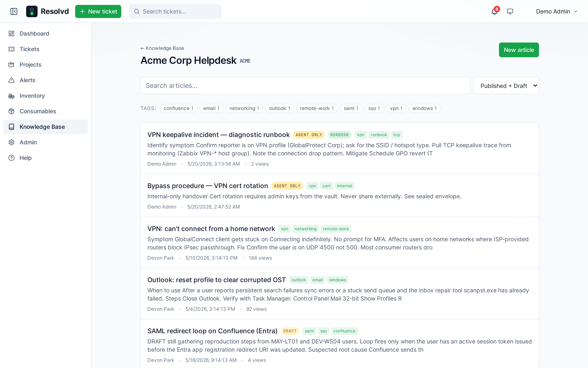Click the Knowledge Base book icon
This screenshot has width=588, height=368.
click(x=11, y=127)
